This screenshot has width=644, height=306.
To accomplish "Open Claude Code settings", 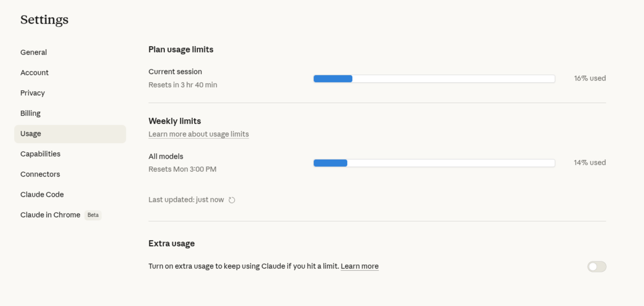I will coord(42,195).
